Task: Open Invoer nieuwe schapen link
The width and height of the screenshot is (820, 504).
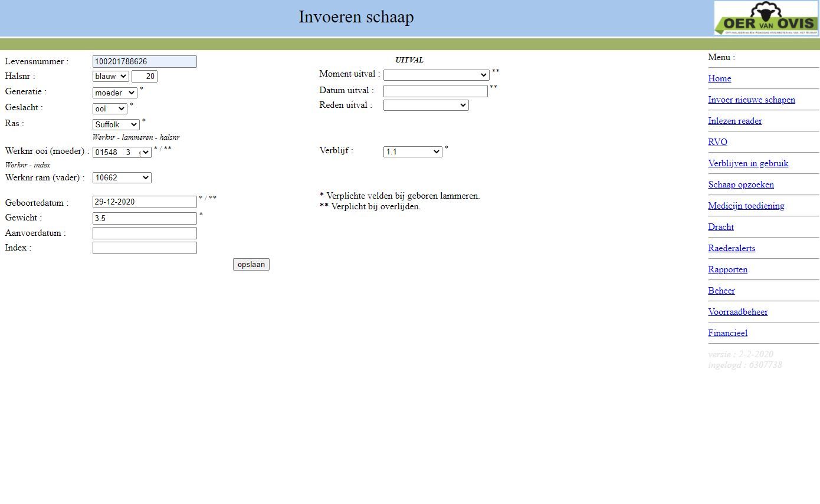Action: tap(751, 100)
